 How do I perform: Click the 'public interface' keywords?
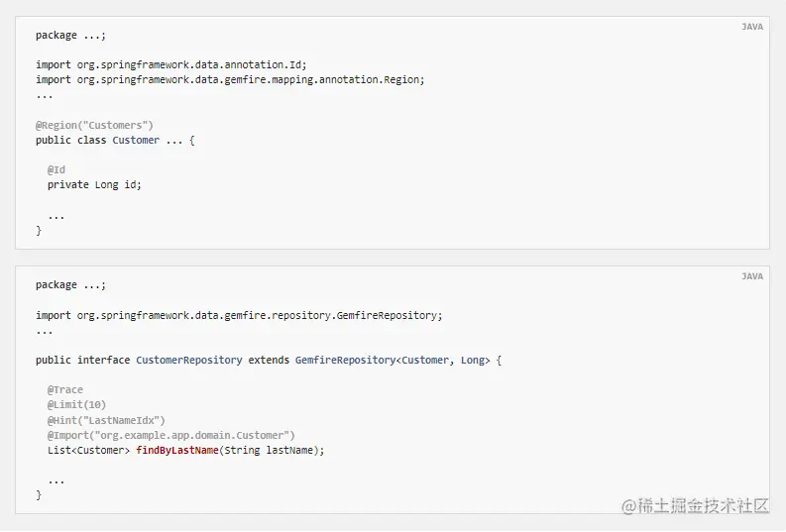(82, 361)
